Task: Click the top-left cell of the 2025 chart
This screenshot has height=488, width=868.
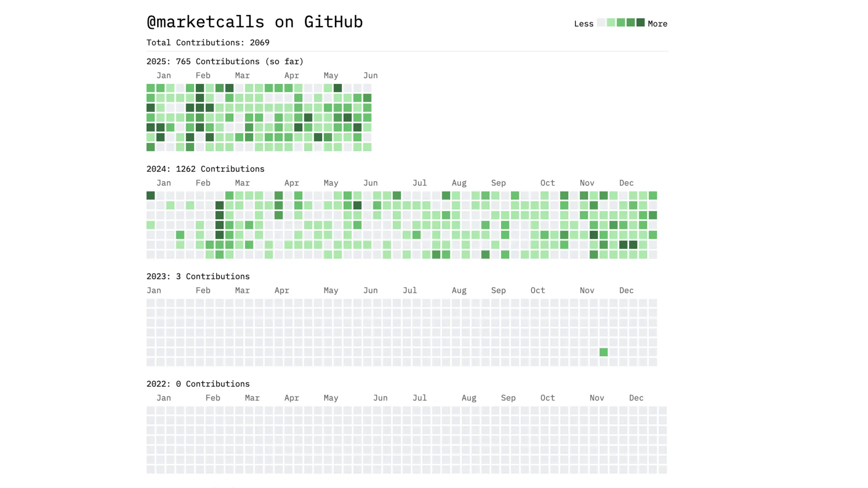Action: pyautogui.click(x=150, y=88)
